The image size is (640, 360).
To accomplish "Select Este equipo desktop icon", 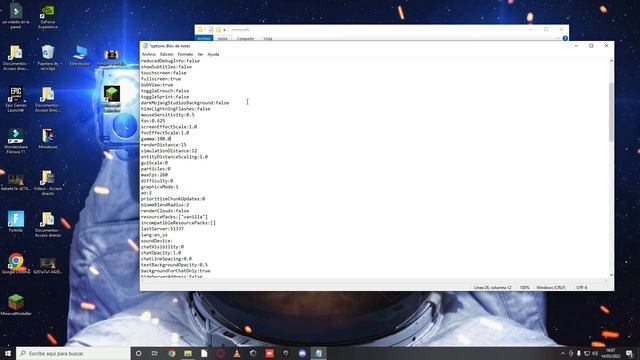I will pyautogui.click(x=80, y=56).
